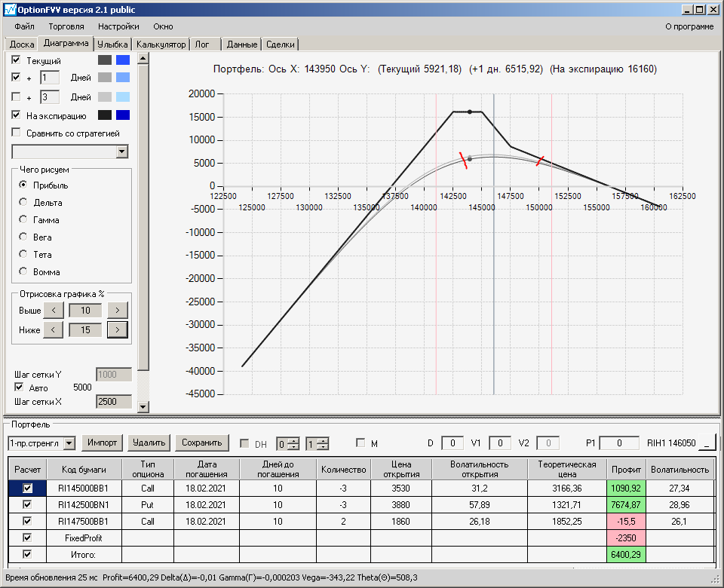
Task: Click the dark blue На экспирацию swatch
Action: (x=123, y=115)
